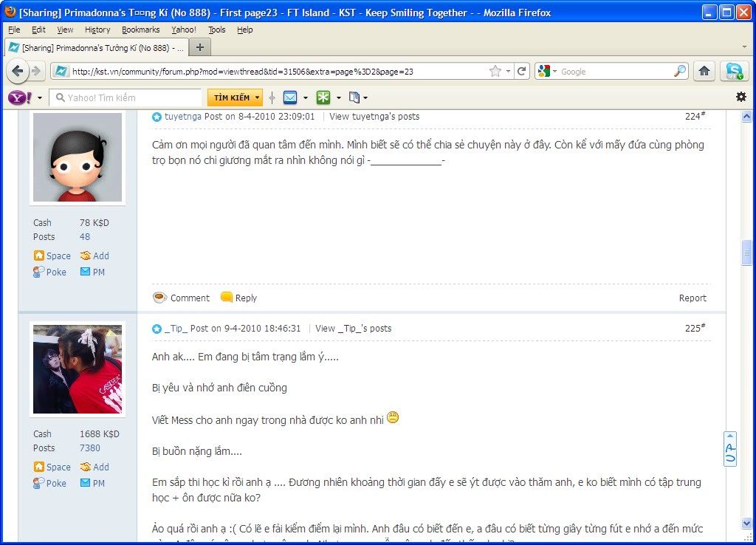
Task: Open the TÌM KIẾM search dropdown
Action: click(x=258, y=97)
